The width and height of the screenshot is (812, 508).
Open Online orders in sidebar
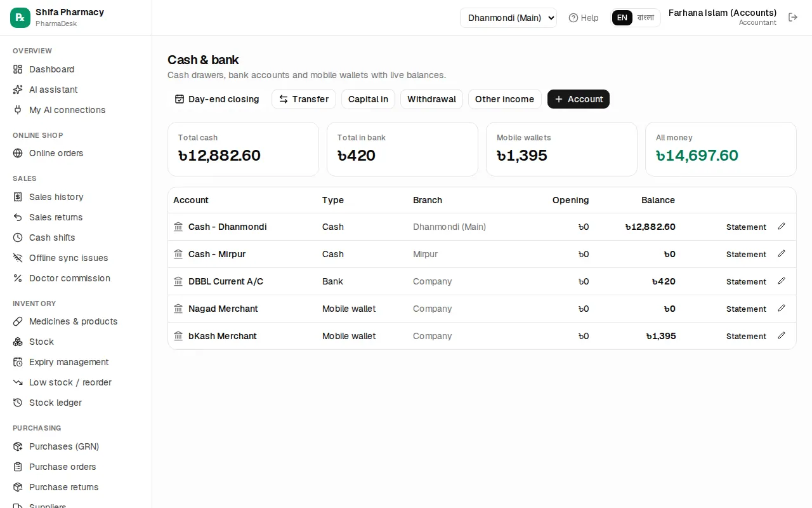(76, 153)
